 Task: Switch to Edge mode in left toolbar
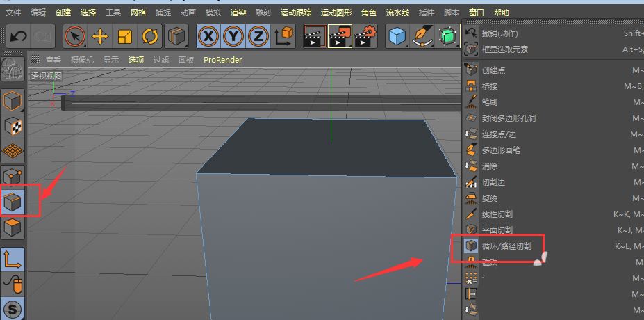point(13,202)
